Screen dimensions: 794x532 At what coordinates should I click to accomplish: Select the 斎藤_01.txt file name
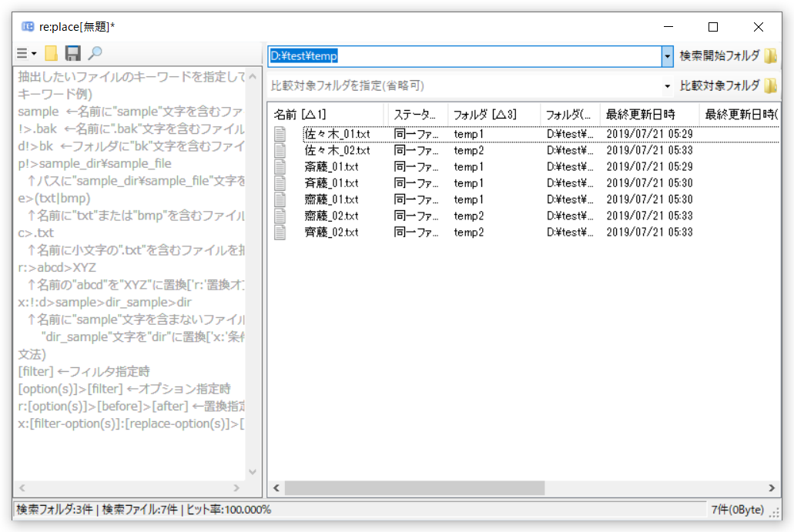point(331,166)
